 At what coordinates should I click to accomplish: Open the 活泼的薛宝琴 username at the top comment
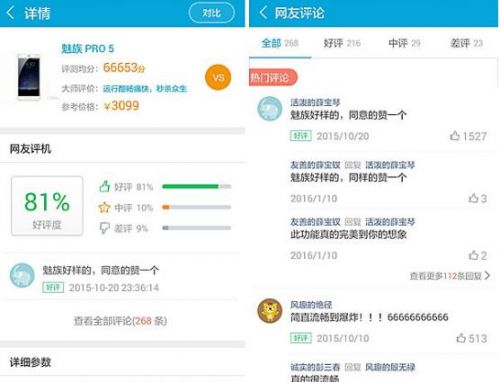click(315, 102)
